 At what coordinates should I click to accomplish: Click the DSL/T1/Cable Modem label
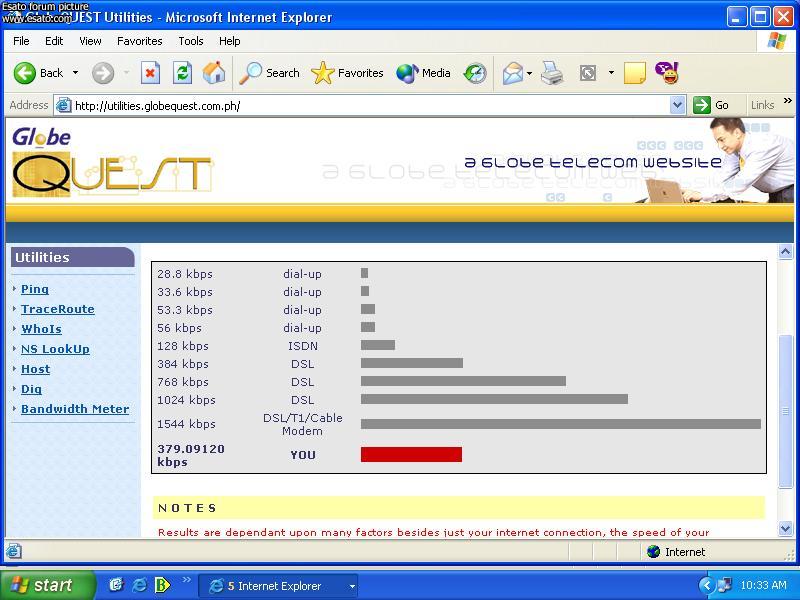(x=303, y=424)
